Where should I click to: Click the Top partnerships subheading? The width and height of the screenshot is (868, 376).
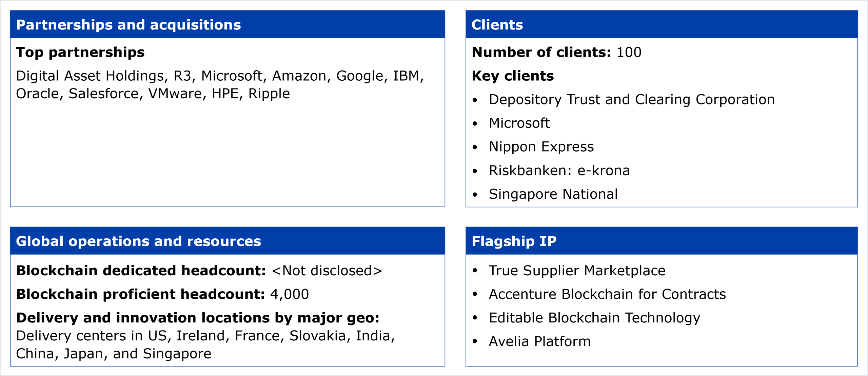click(80, 52)
